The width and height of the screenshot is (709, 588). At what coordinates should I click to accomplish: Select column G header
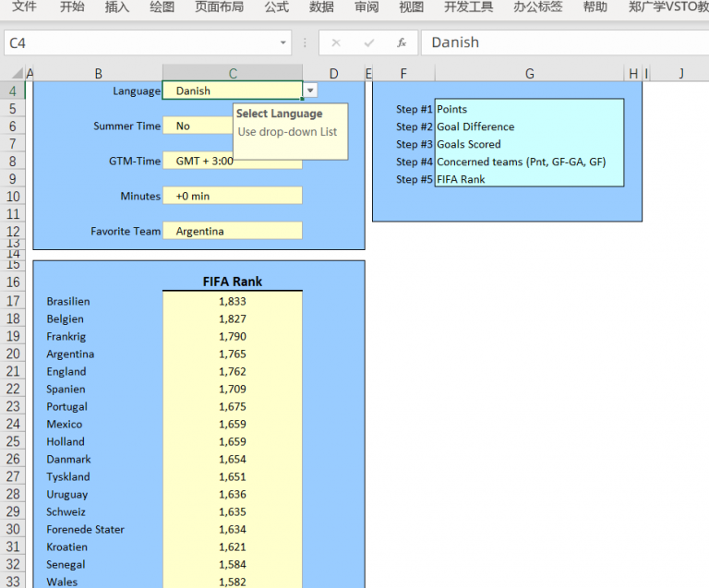[529, 74]
